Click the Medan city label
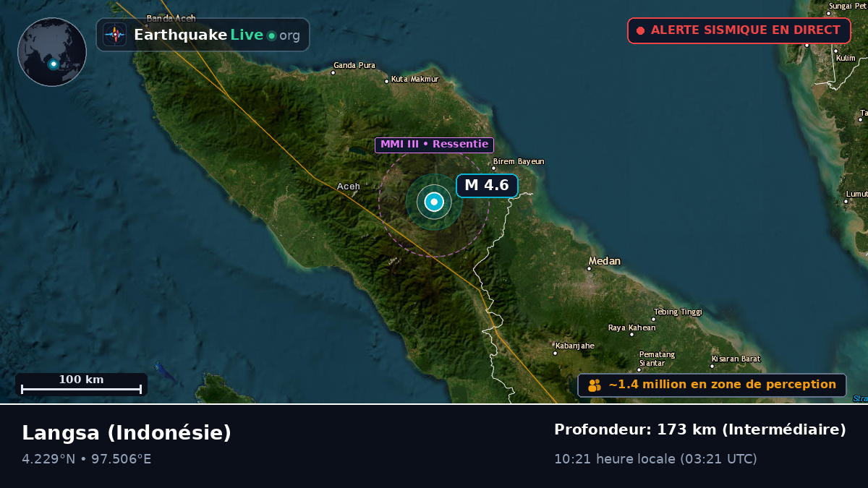 tap(605, 261)
